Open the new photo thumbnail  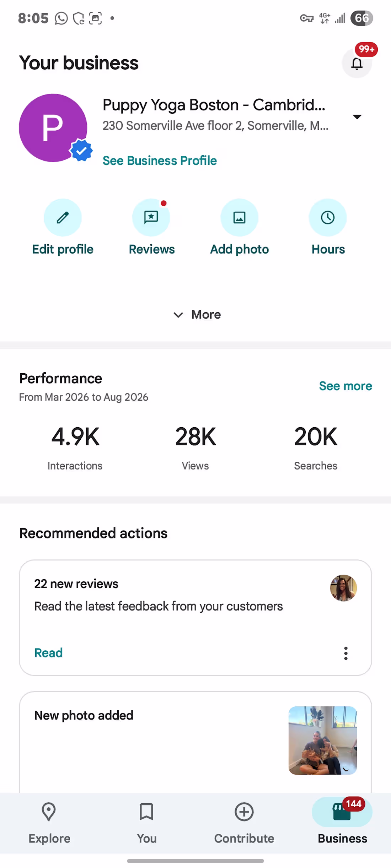(323, 740)
